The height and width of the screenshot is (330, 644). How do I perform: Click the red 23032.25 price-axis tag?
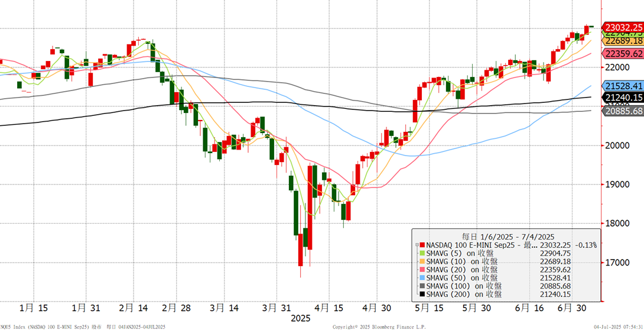pos(623,28)
